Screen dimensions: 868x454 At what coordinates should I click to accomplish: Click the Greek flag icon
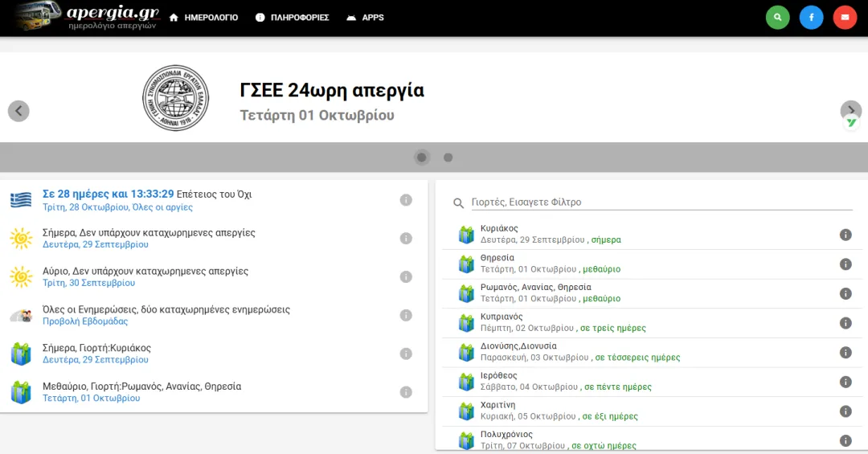coord(21,200)
